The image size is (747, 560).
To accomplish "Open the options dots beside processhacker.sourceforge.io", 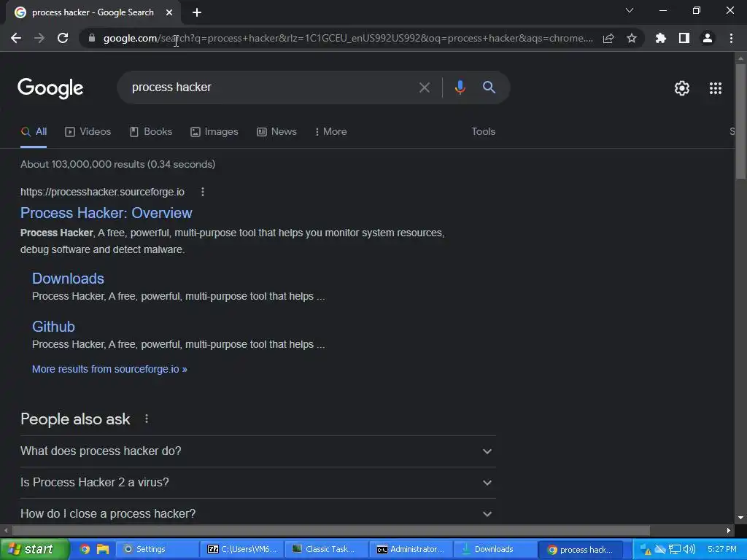I will tap(203, 192).
